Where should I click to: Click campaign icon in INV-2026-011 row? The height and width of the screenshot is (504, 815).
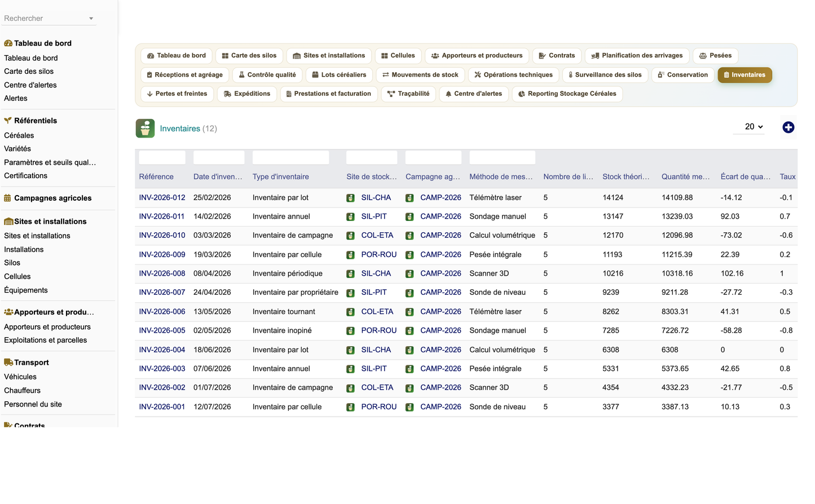[x=409, y=217]
